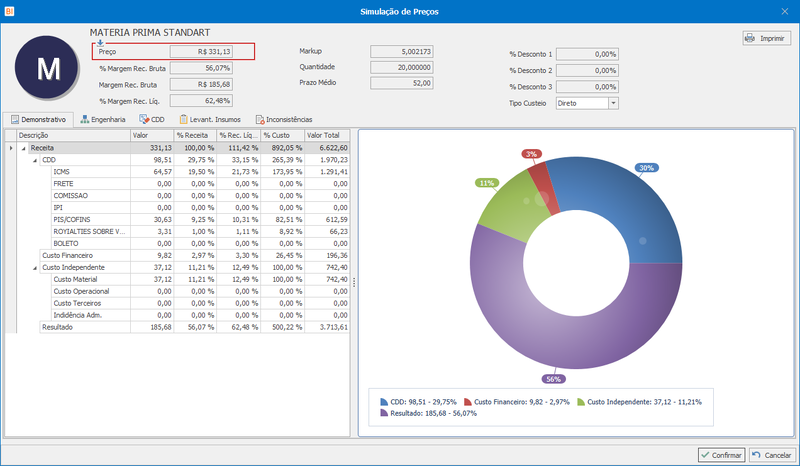Screen dimensions: 800x466
Task: Collapse the Custo Independente tree node
Action: pos(35,268)
